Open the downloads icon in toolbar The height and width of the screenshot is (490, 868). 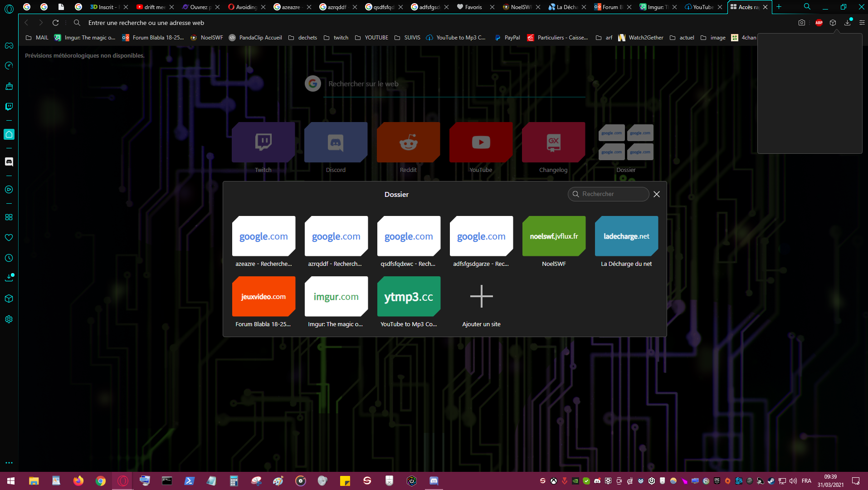click(847, 23)
